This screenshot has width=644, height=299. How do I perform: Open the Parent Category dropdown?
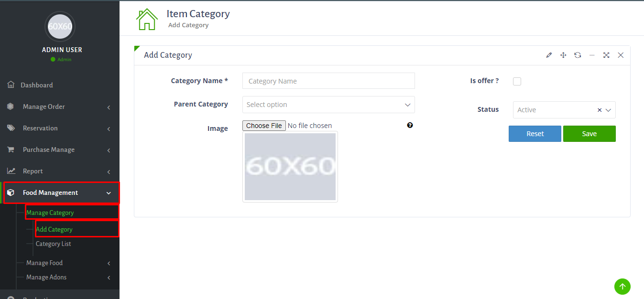pyautogui.click(x=328, y=105)
